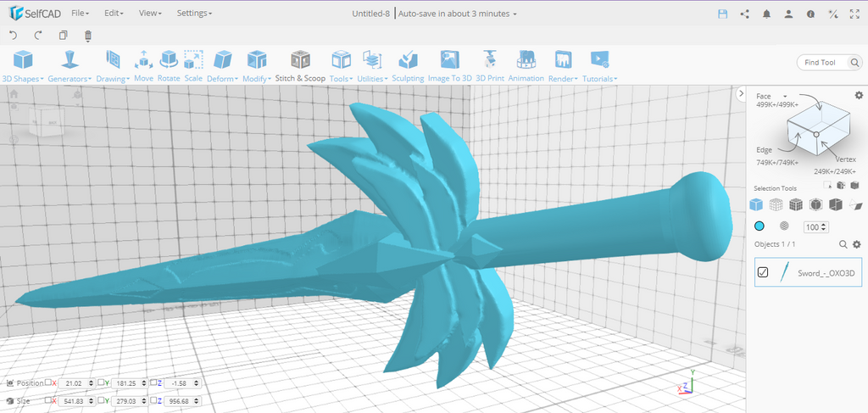This screenshot has height=413, width=868.
Task: Click the Redo arrow icon
Action: [x=38, y=36]
